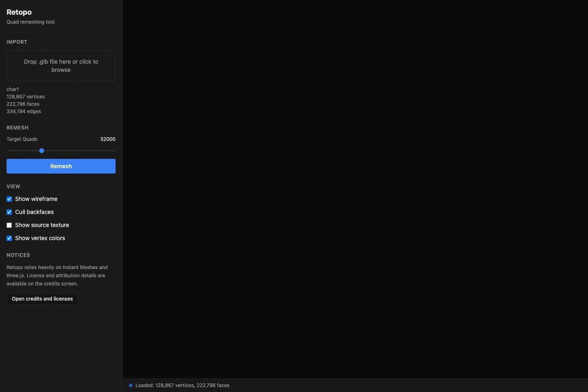
Task: Click the .glb file drop zone
Action: (61, 66)
